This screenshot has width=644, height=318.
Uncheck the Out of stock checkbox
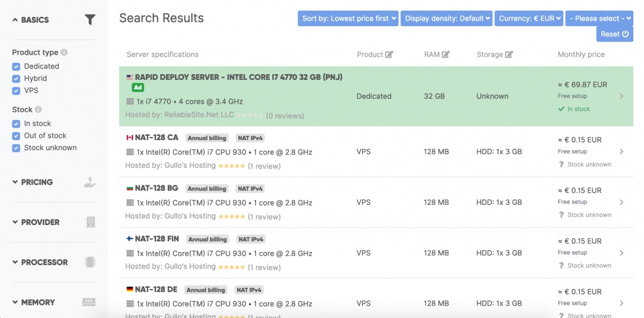tap(16, 136)
